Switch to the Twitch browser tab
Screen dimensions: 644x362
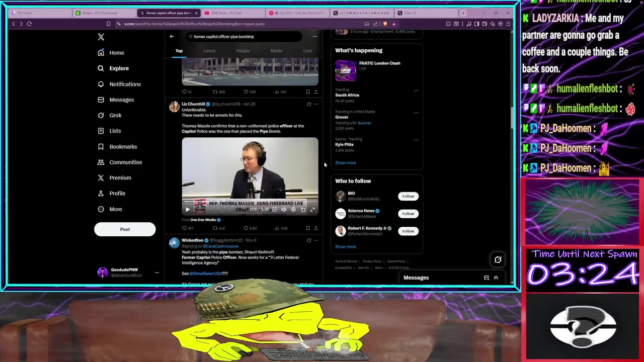click(x=40, y=13)
